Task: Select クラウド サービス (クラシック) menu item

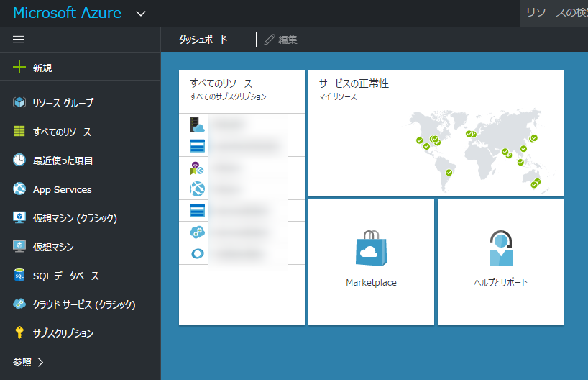Action: (x=83, y=304)
